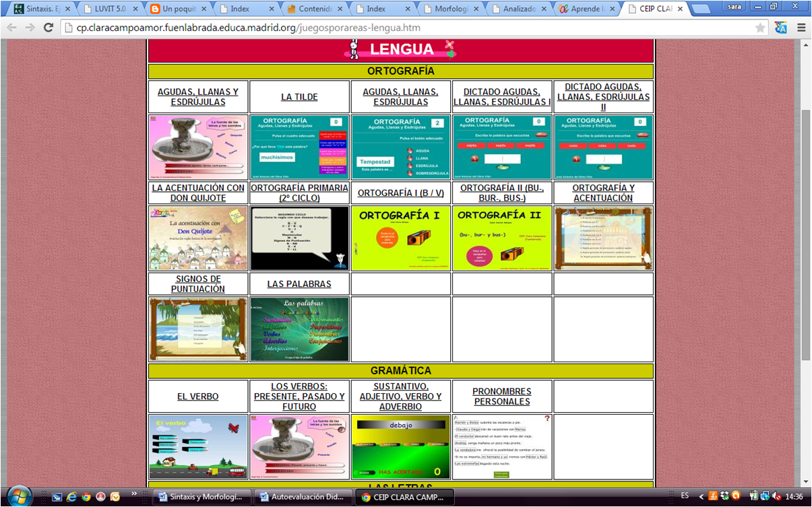812x507 pixels.
Task: Click the Signos de Puntuación beach thumbnail
Action: [x=198, y=329]
